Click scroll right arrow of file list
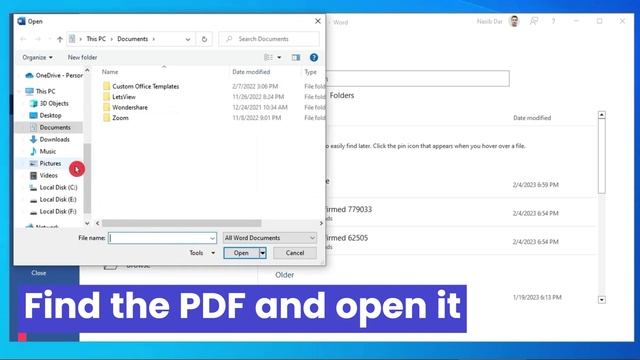This screenshot has width=640, height=360. point(321,223)
